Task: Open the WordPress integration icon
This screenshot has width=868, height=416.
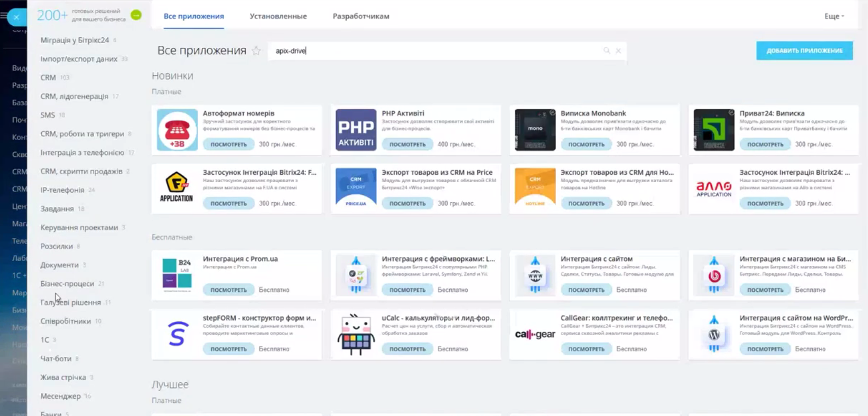Action: click(714, 334)
